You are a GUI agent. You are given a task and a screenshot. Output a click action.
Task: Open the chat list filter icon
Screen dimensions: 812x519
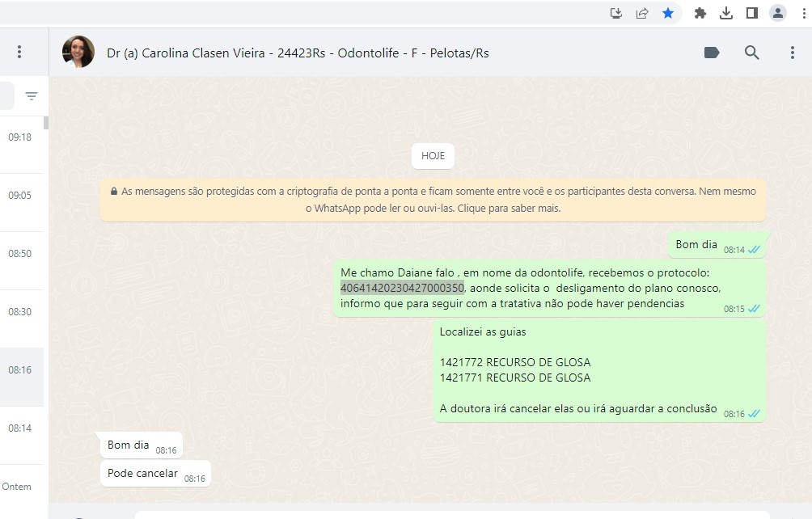(31, 96)
